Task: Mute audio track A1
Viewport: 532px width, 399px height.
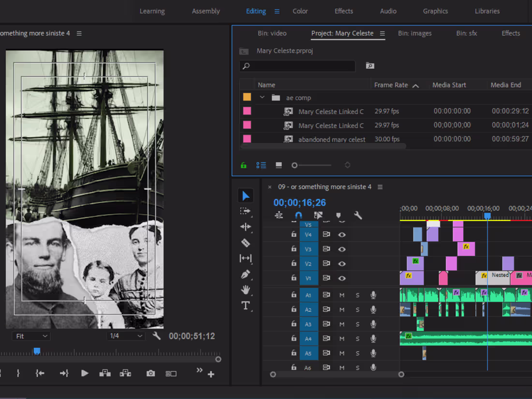Action: (342, 295)
